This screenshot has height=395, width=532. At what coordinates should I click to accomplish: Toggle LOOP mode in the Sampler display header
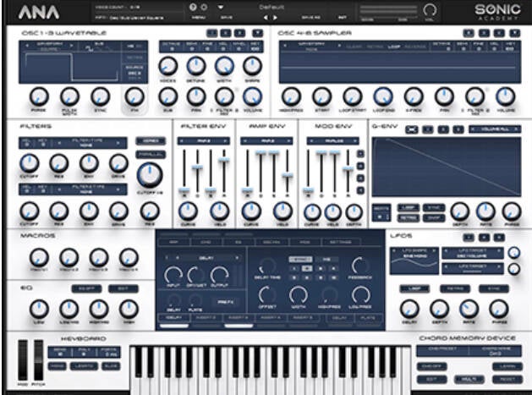tap(394, 47)
